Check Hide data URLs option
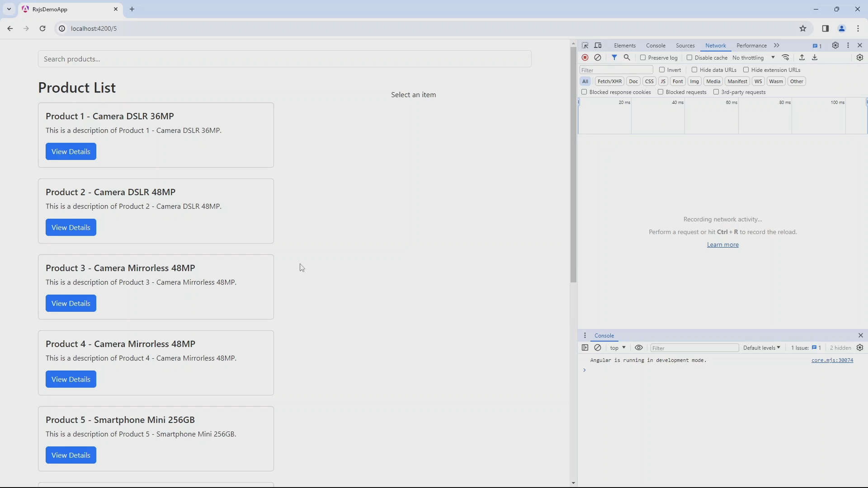 (x=694, y=70)
